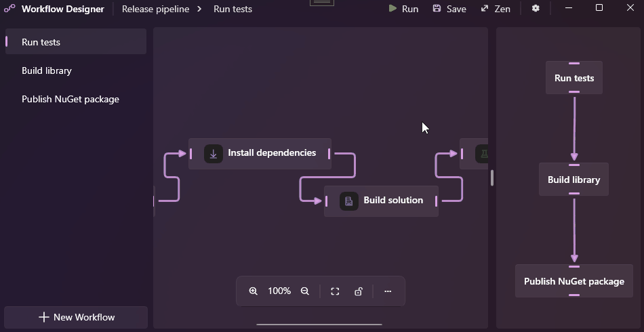Create a New Workflow
The width and height of the screenshot is (644, 332).
click(76, 317)
